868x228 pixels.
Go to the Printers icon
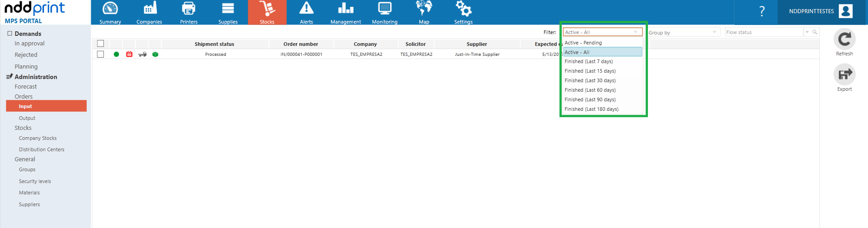click(x=189, y=9)
